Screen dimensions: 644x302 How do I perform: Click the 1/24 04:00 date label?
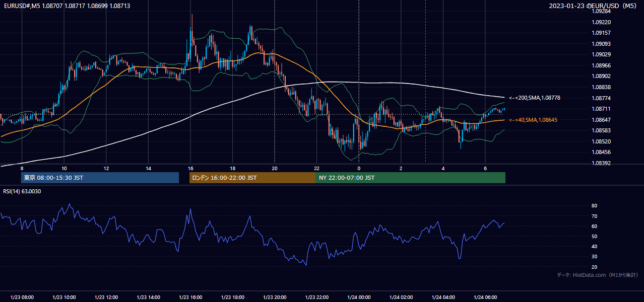(443, 297)
